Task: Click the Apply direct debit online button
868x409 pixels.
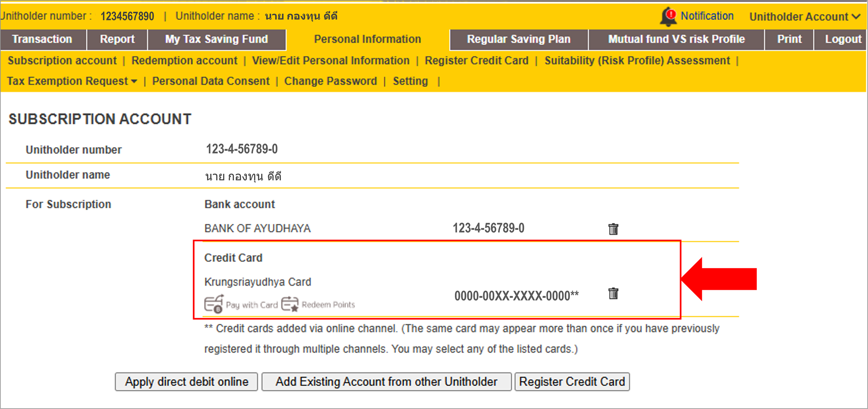Action: pos(187,382)
